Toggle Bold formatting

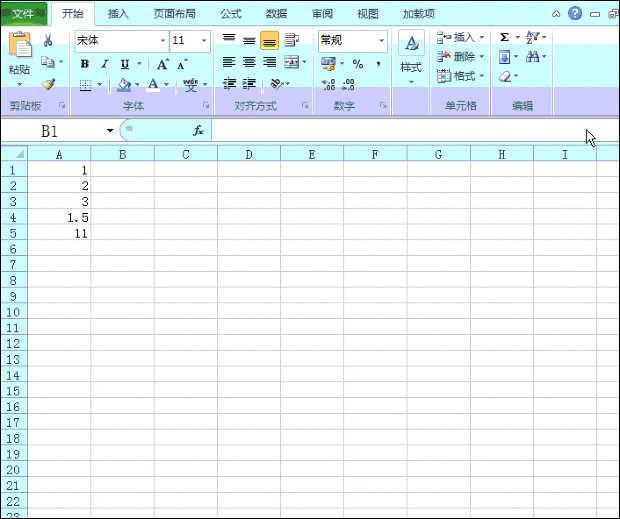point(85,63)
